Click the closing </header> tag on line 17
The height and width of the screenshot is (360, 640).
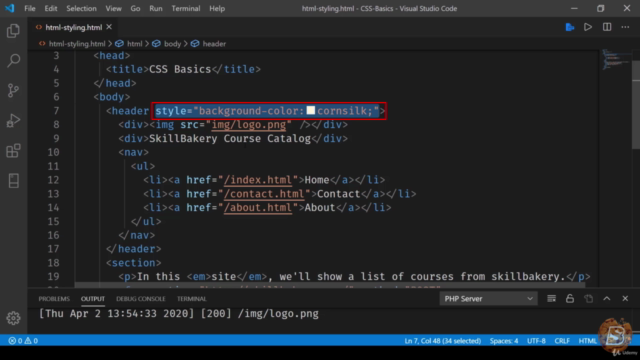pos(133,249)
